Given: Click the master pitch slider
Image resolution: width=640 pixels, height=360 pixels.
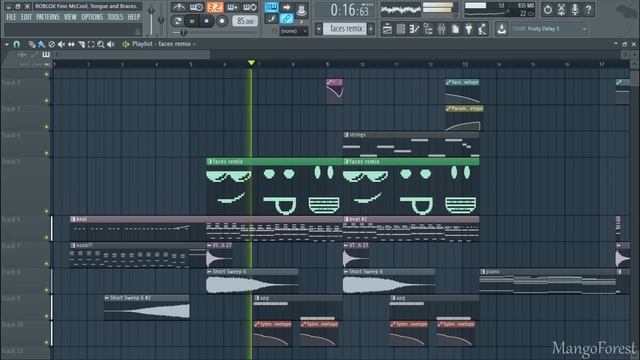Looking at the screenshot, I should [x=161, y=19].
